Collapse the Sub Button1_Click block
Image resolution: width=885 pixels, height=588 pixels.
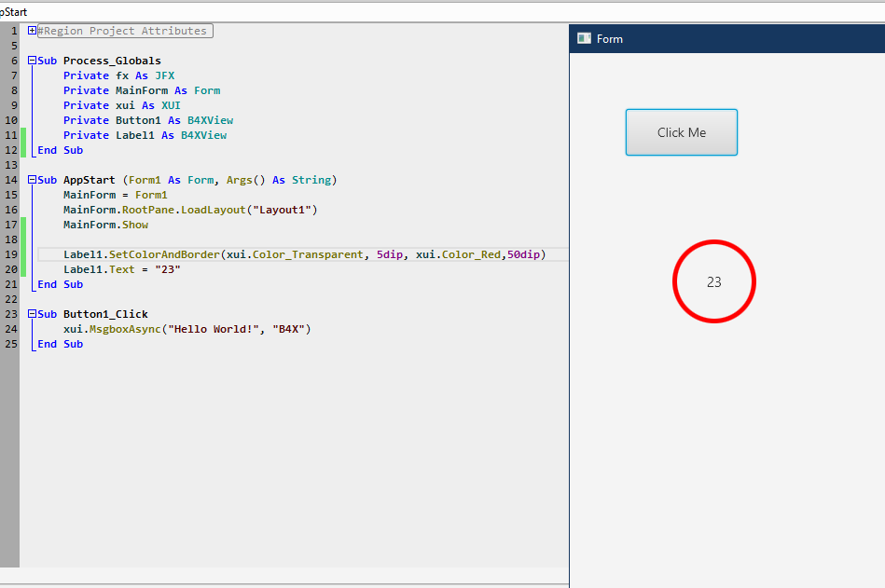32,314
